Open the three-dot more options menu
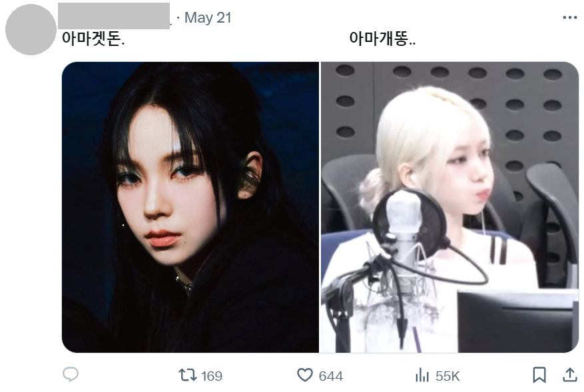Viewport: 584px width, 392px height. click(570, 17)
